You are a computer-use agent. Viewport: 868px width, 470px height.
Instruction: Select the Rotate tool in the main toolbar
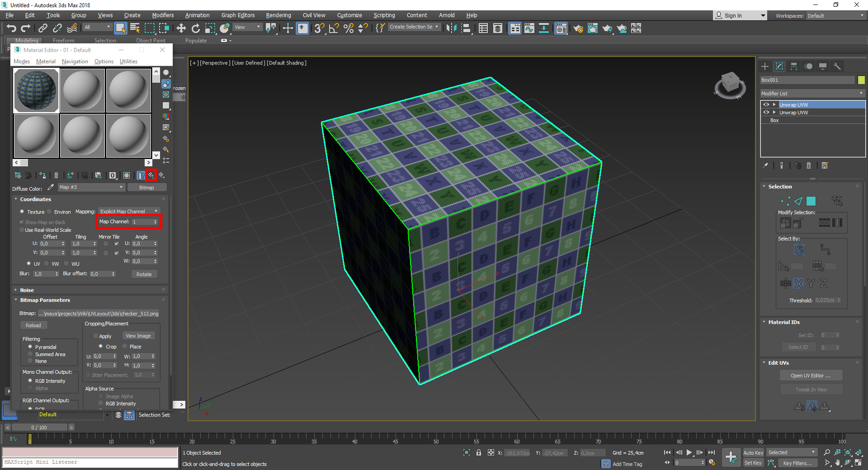coord(195,28)
